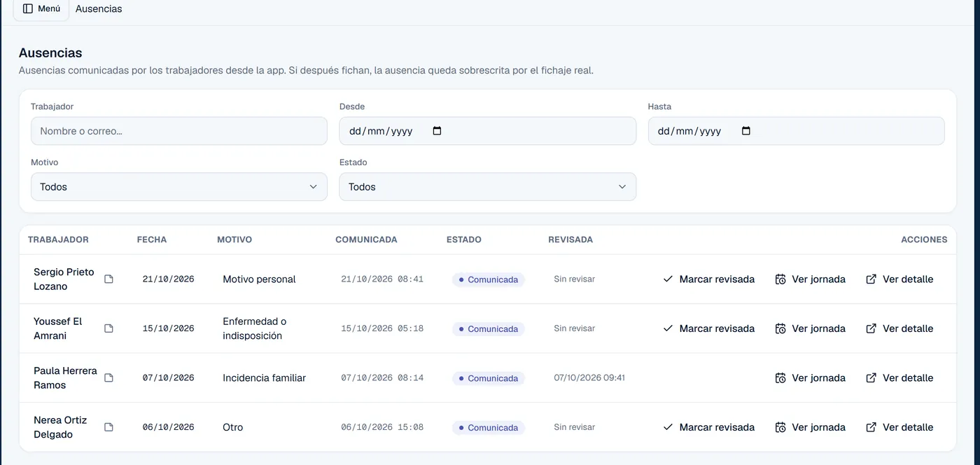
Task: Click Ver jornada calendar icon for Paula Herrera
Action: pos(780,378)
